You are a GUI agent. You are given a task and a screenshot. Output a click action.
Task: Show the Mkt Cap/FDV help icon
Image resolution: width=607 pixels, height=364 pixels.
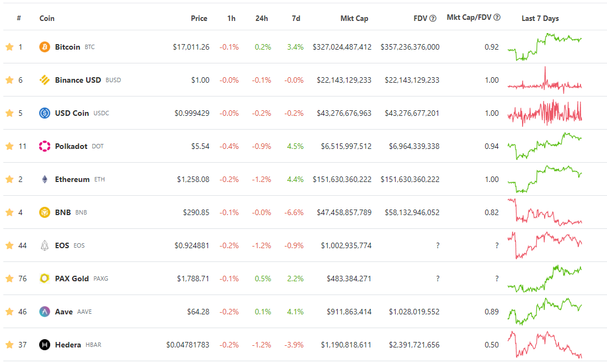coord(497,17)
